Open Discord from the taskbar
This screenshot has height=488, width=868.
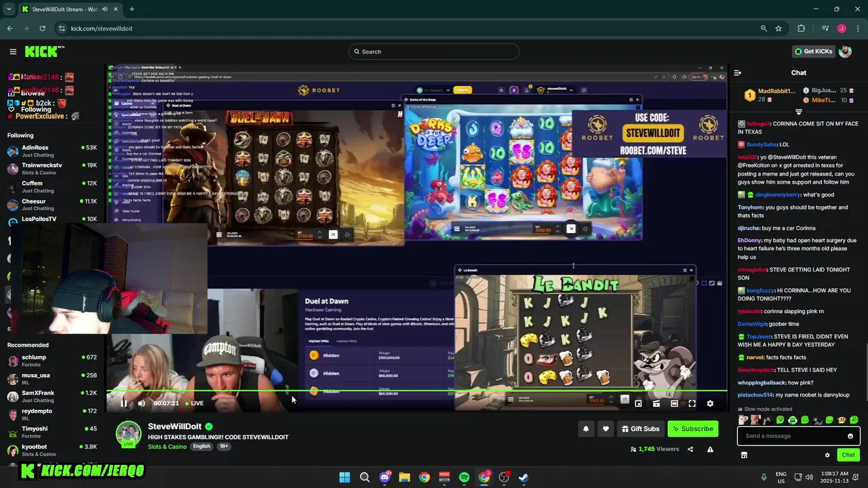point(384,477)
